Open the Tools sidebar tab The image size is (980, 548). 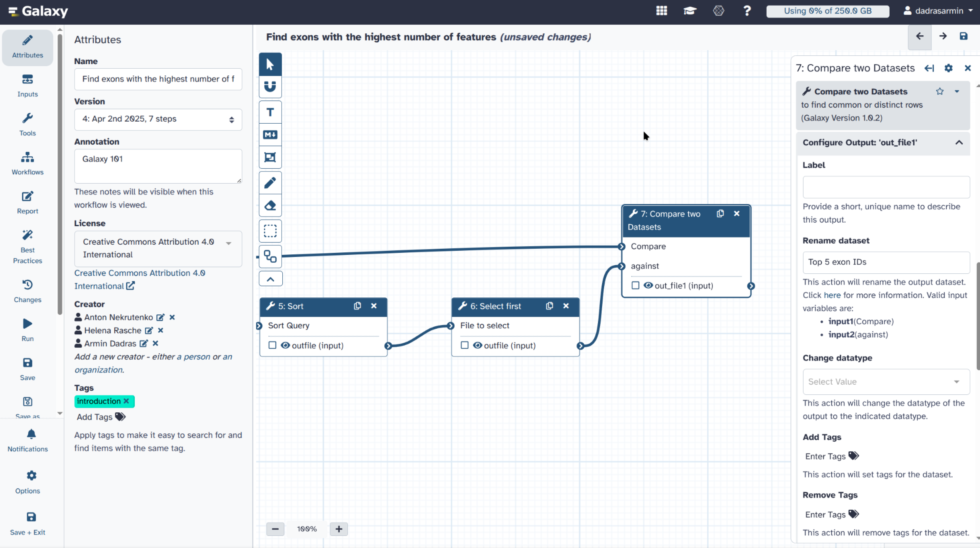click(x=27, y=125)
